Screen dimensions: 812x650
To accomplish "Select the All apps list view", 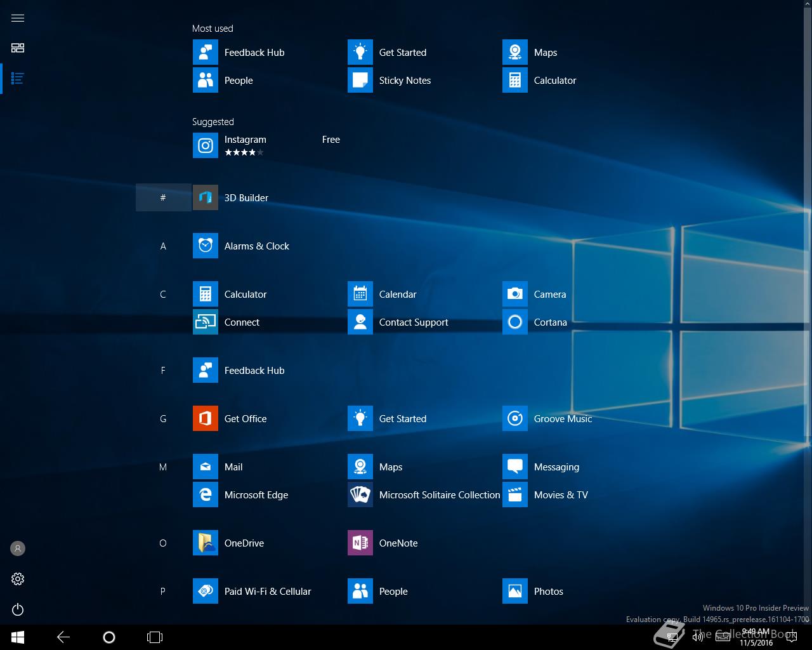I will [18, 79].
